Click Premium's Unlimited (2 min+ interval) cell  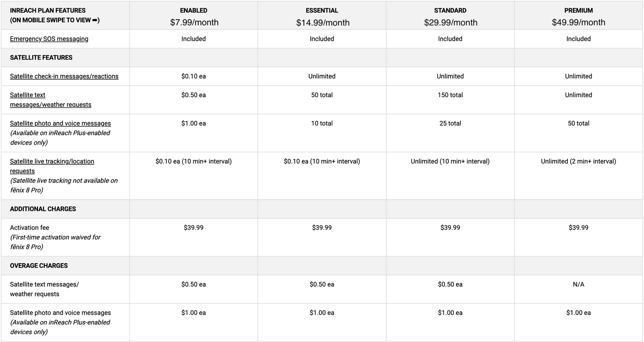pos(578,162)
